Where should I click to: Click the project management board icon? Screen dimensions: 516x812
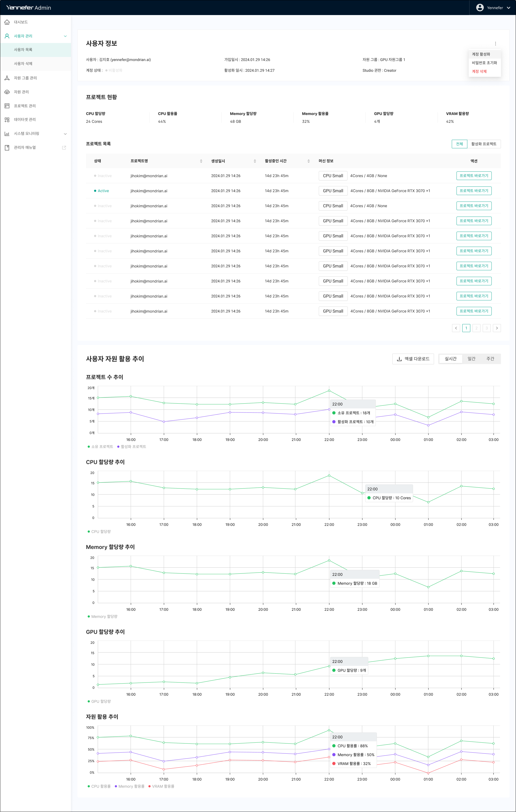(7, 106)
